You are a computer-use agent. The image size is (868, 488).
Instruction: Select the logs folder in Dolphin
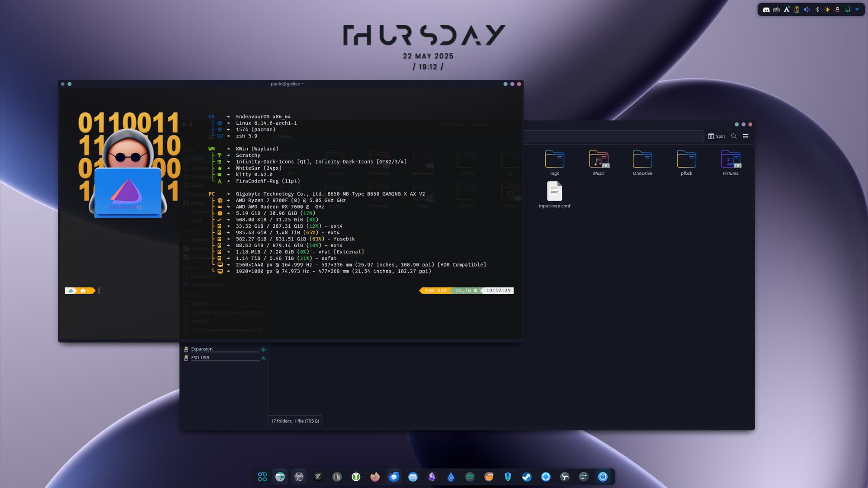pyautogui.click(x=555, y=163)
